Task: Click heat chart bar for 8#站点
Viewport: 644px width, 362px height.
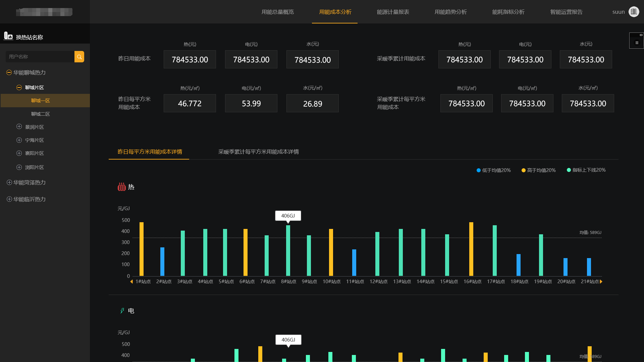Action: pos(288,250)
